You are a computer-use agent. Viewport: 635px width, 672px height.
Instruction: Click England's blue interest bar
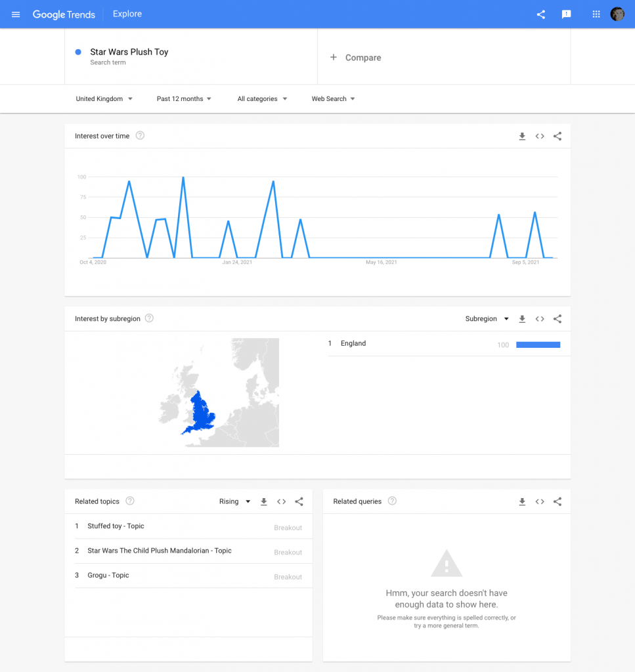coord(538,344)
